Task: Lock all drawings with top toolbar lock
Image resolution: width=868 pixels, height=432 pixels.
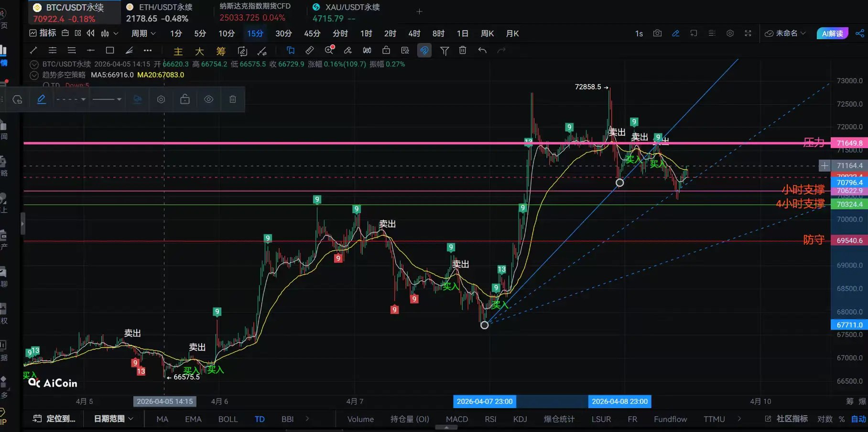Action: [x=386, y=50]
